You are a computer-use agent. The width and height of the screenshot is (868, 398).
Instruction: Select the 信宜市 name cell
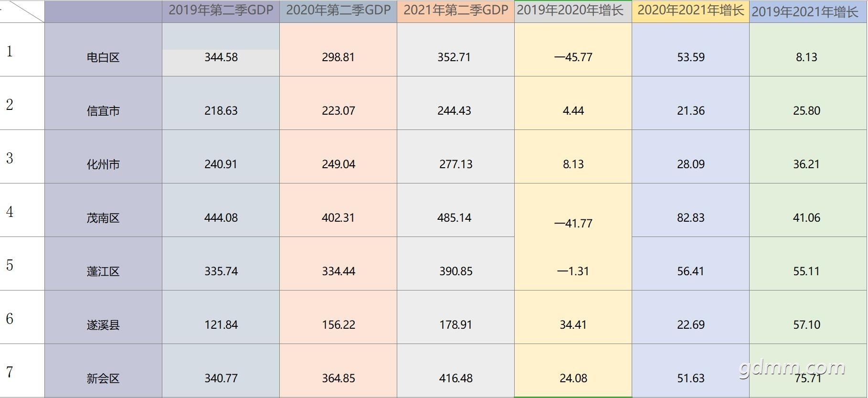point(103,111)
